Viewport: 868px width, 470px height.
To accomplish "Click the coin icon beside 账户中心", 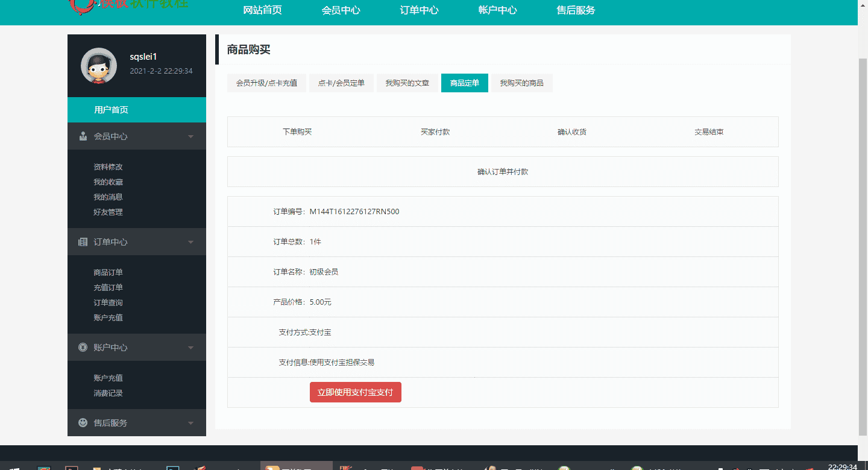I will tap(83, 347).
